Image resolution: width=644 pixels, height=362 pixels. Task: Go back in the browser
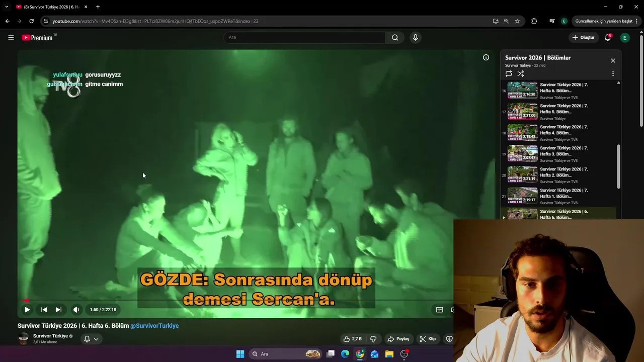[x=7, y=21]
